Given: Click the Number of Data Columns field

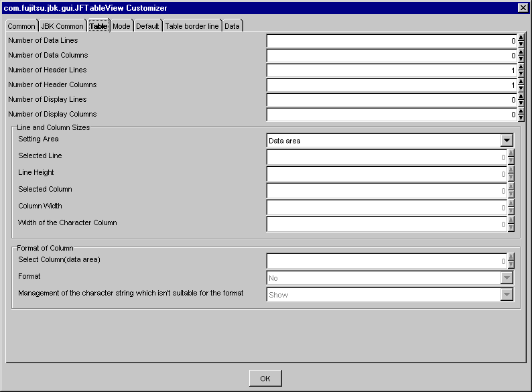Looking at the screenshot, I should [392, 56].
